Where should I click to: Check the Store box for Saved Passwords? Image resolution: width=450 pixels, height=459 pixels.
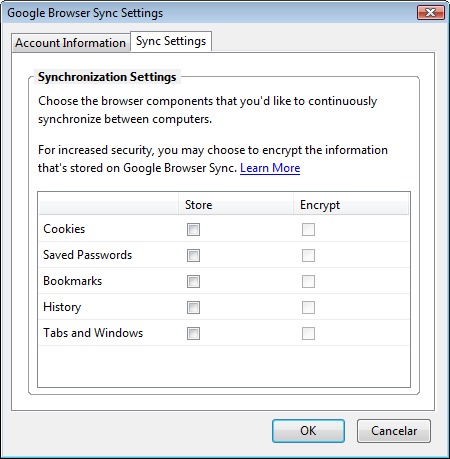point(193,255)
